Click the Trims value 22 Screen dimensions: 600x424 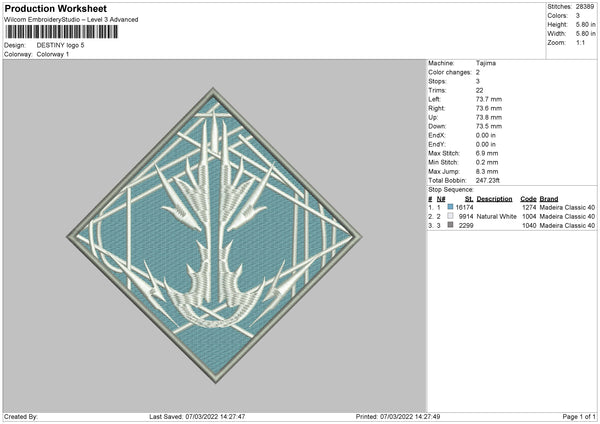[x=479, y=90]
